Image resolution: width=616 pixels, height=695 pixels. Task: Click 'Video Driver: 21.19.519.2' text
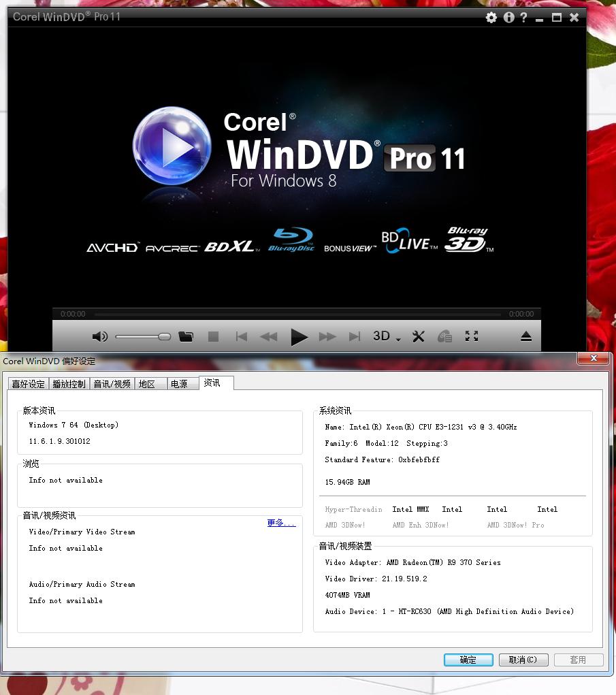point(376,579)
